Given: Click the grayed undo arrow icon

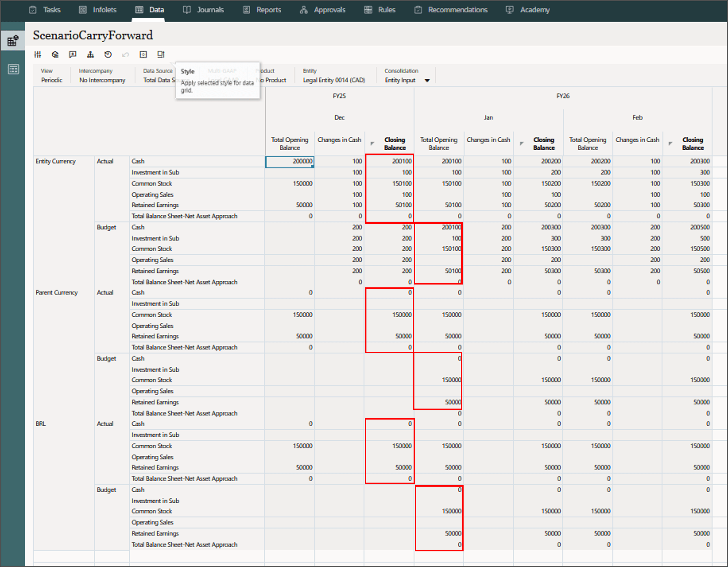Looking at the screenshot, I should (125, 54).
